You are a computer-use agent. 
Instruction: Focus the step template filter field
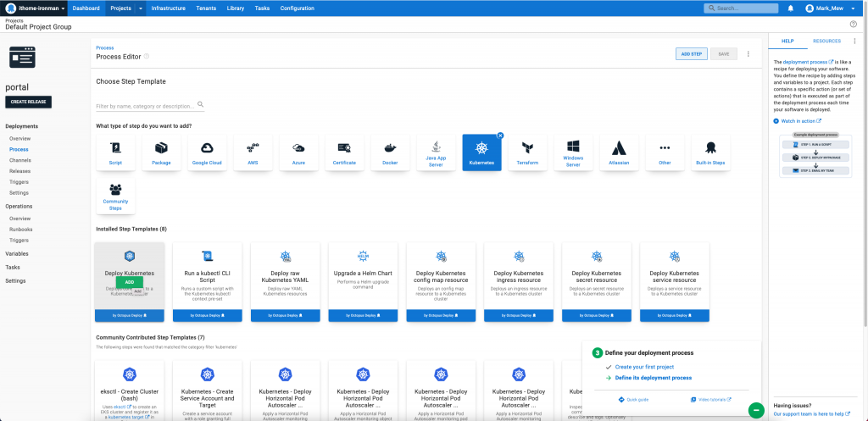(151, 105)
